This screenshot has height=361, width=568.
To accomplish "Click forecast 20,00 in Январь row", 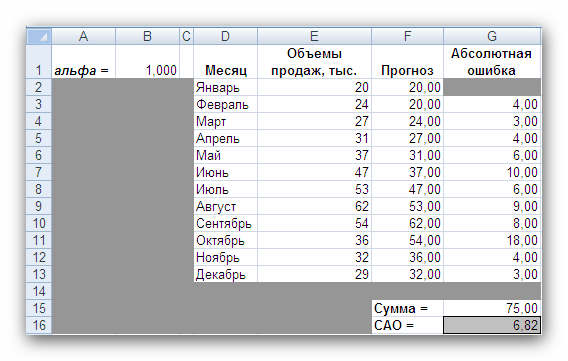I will coord(408,87).
